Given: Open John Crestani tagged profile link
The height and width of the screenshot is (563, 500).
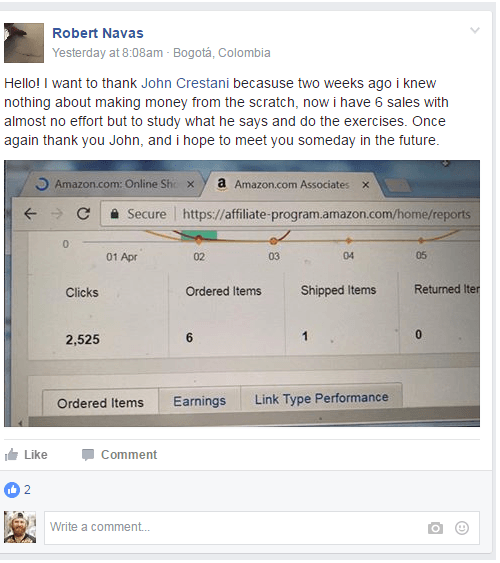Looking at the screenshot, I should point(185,83).
